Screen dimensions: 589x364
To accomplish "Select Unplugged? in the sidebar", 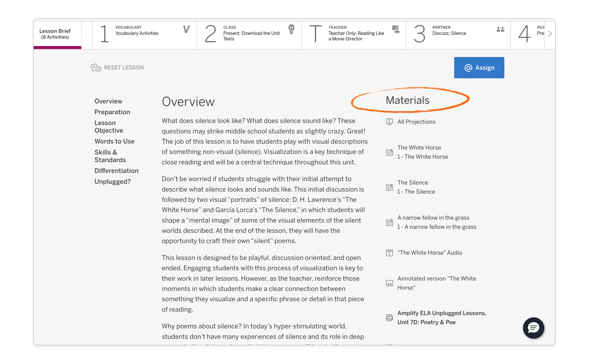I will (x=113, y=181).
